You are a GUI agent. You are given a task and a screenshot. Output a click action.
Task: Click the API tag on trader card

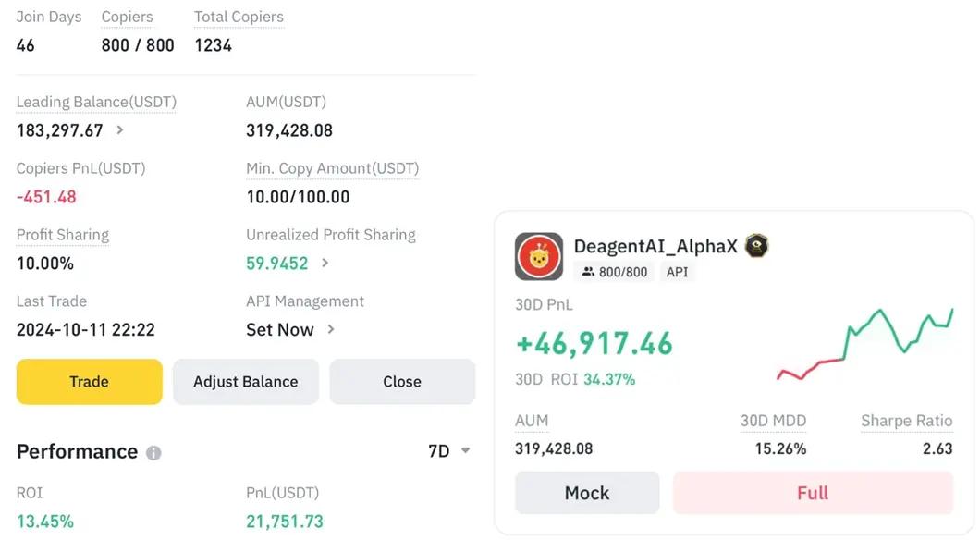(677, 272)
